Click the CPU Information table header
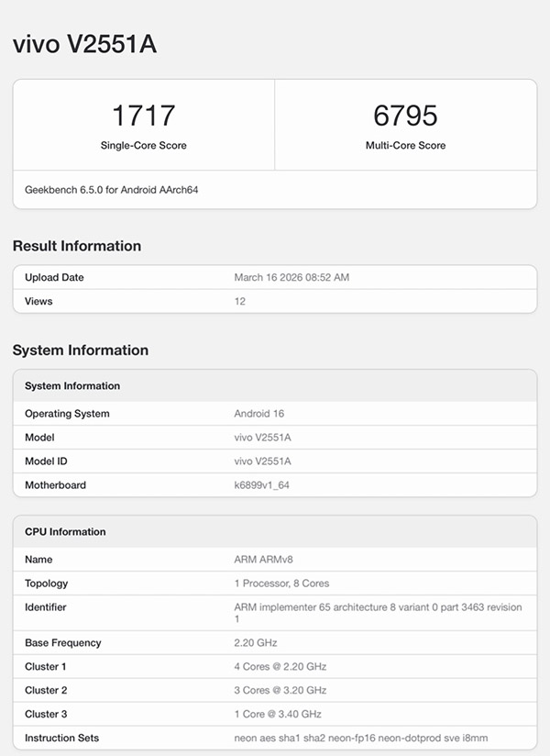 pyautogui.click(x=65, y=532)
